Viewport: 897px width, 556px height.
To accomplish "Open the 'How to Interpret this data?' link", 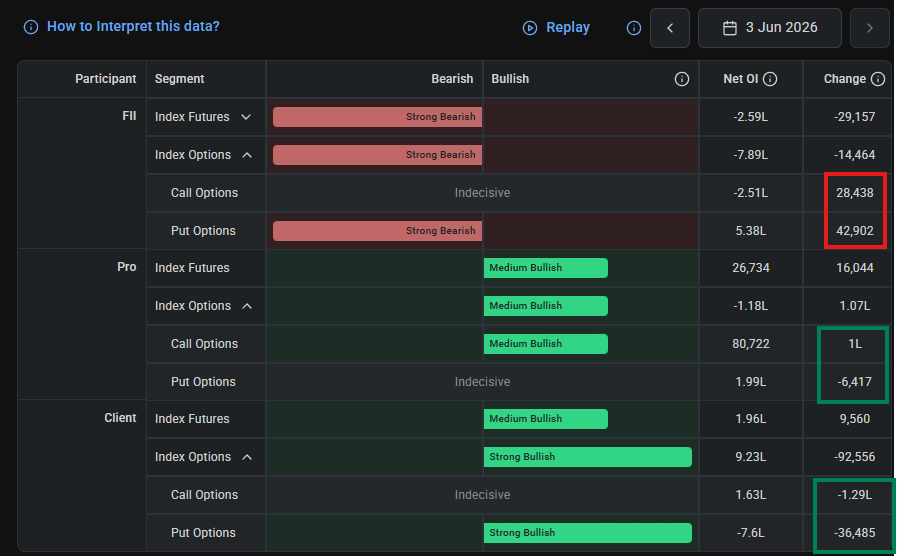I will point(133,26).
